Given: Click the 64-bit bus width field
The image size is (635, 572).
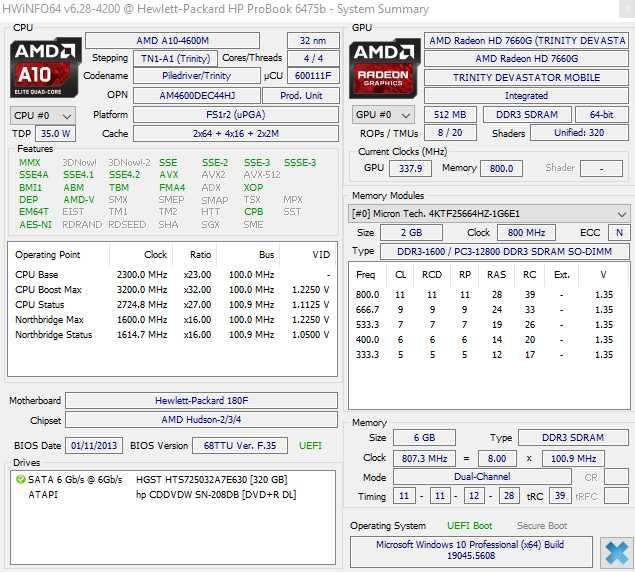Looking at the screenshot, I should click(602, 115).
